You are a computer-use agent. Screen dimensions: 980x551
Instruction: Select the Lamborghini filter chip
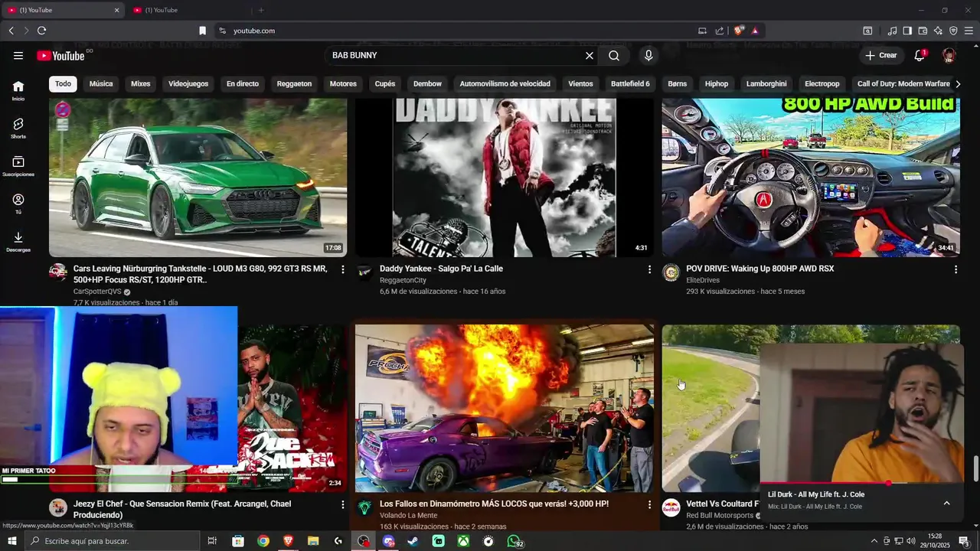coord(766,83)
